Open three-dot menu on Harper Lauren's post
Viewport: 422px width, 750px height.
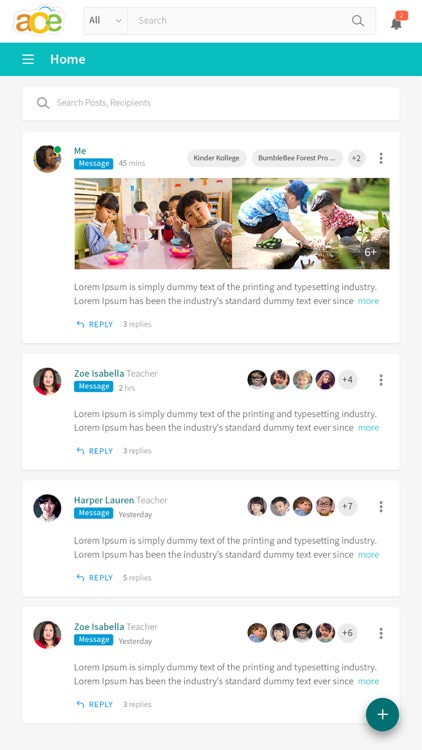click(381, 507)
